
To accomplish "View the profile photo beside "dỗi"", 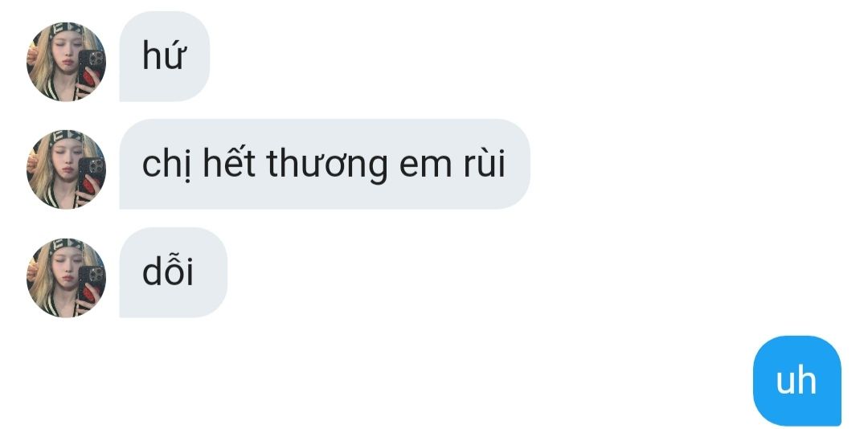I will (x=66, y=278).
